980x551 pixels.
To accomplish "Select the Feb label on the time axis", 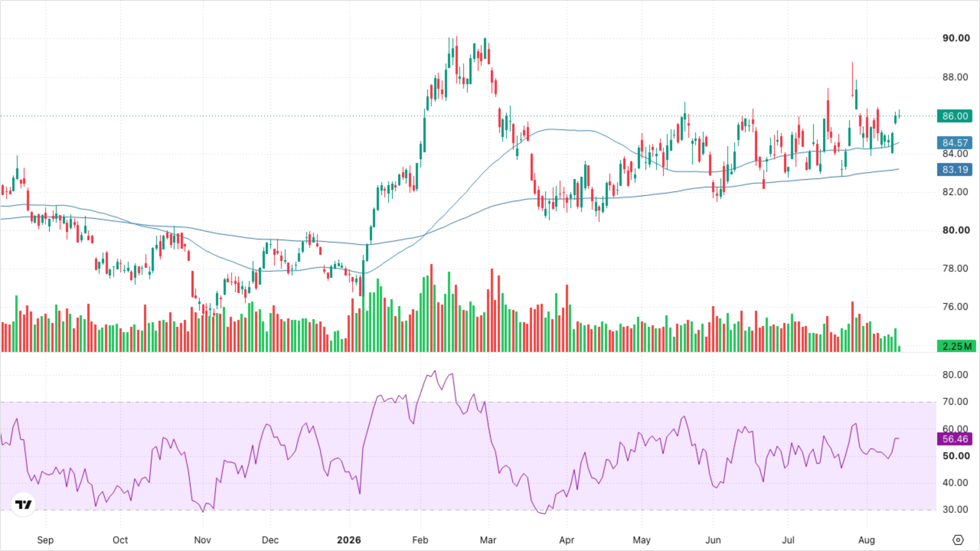I will [x=420, y=540].
